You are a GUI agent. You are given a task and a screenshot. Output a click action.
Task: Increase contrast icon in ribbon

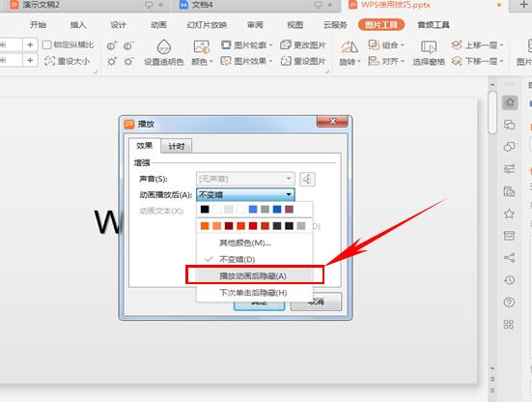tap(112, 45)
